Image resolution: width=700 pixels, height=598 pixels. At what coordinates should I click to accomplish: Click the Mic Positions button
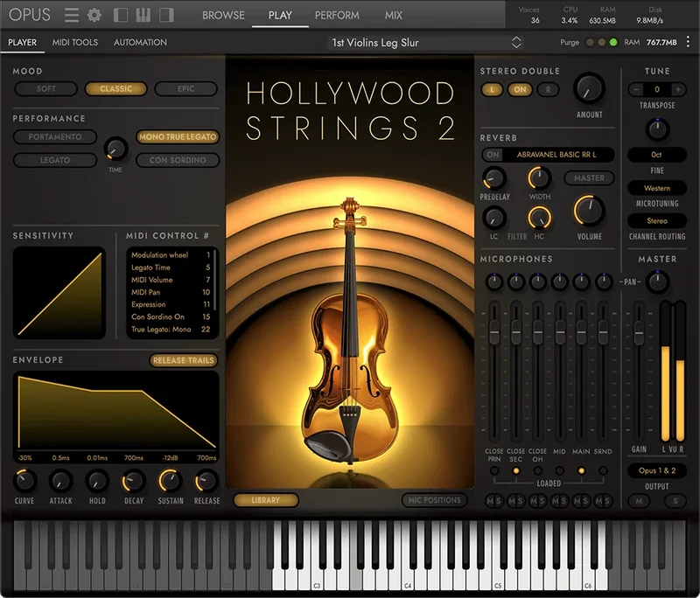point(434,500)
